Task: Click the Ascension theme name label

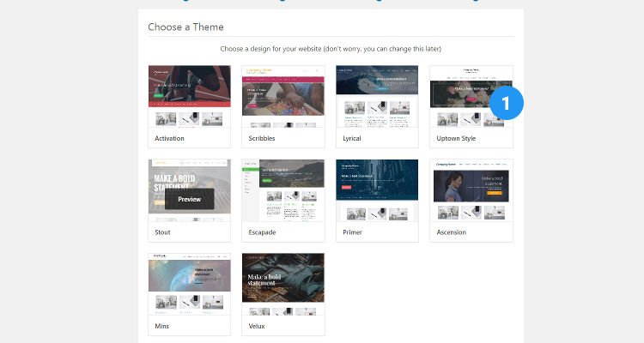Action: (x=452, y=232)
